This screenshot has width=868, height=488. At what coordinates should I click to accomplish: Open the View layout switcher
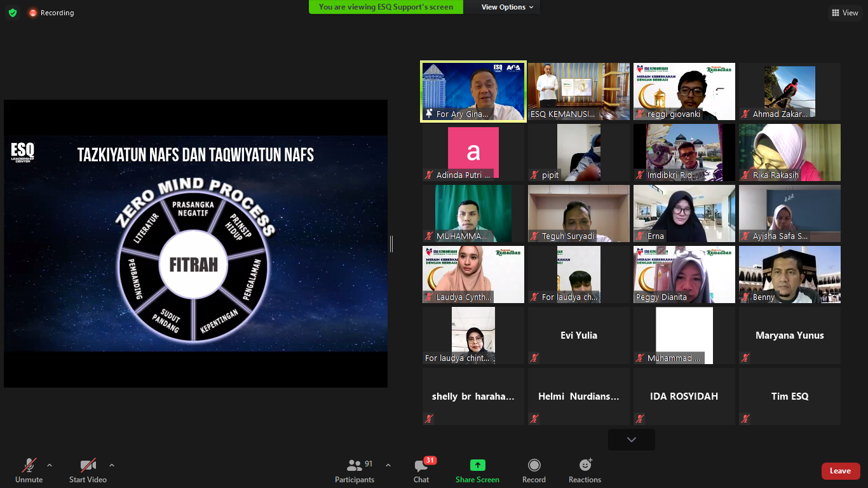tap(844, 13)
